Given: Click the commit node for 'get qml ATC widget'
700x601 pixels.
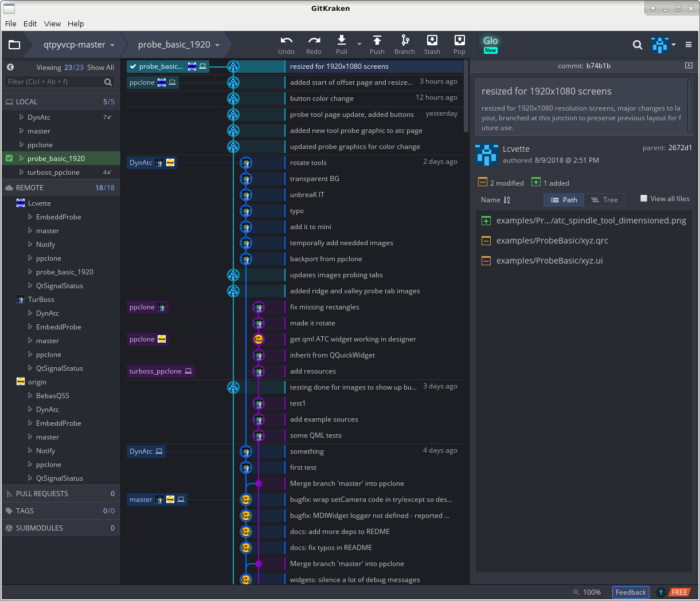Looking at the screenshot, I should click(x=259, y=339).
